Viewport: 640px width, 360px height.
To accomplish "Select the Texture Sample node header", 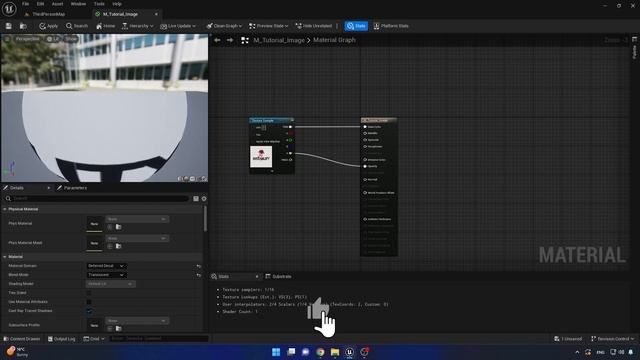I will click(x=271, y=120).
